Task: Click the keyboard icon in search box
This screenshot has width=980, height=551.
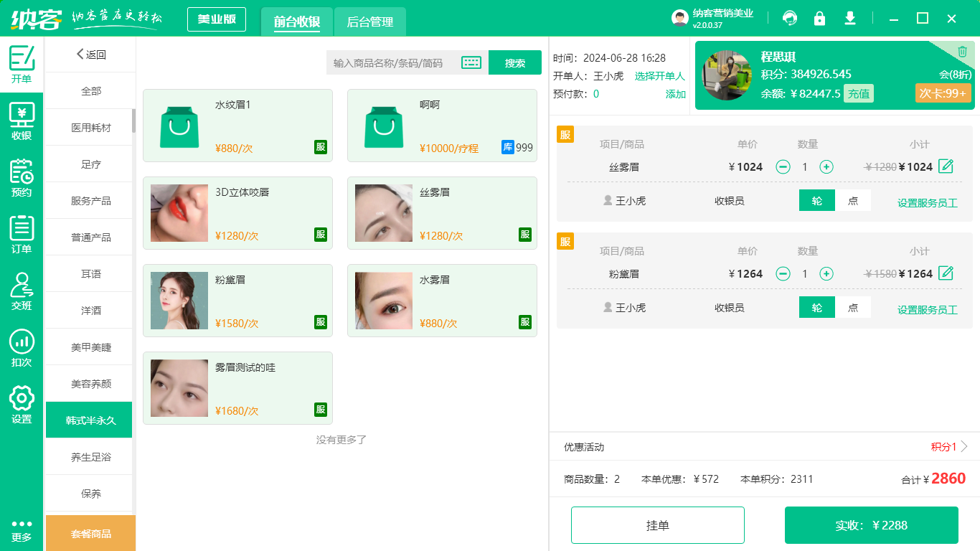Action: point(471,62)
